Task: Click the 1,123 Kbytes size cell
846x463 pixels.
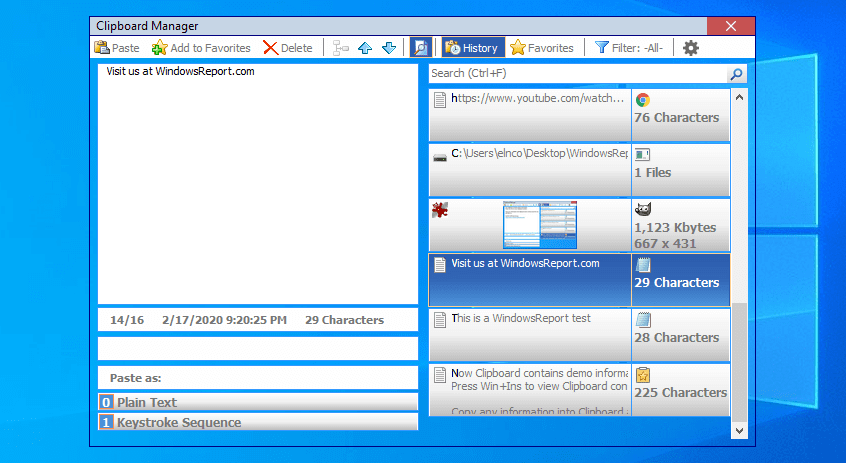Action: tap(680, 225)
